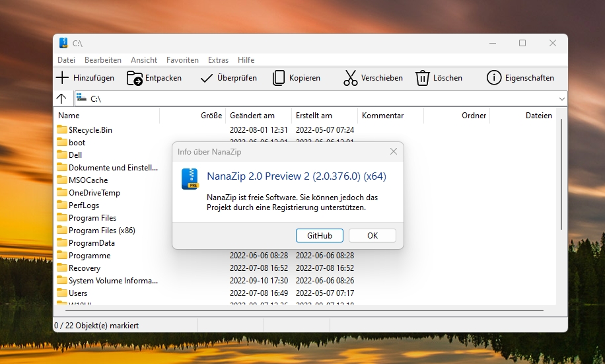Close the Info über NanaZip dialog
The height and width of the screenshot is (364, 605).
pos(393,151)
